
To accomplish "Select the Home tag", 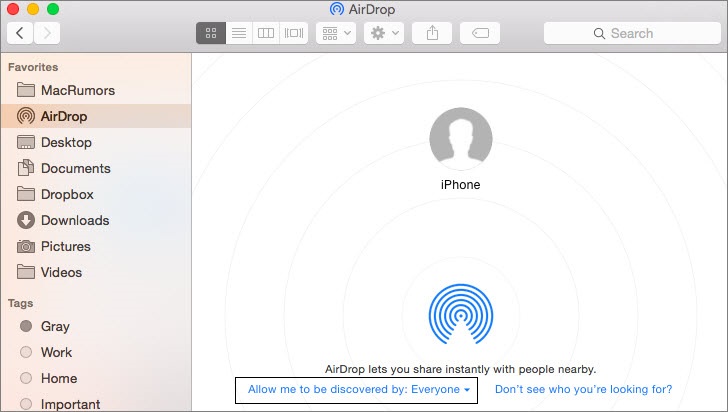I will [x=96, y=378].
